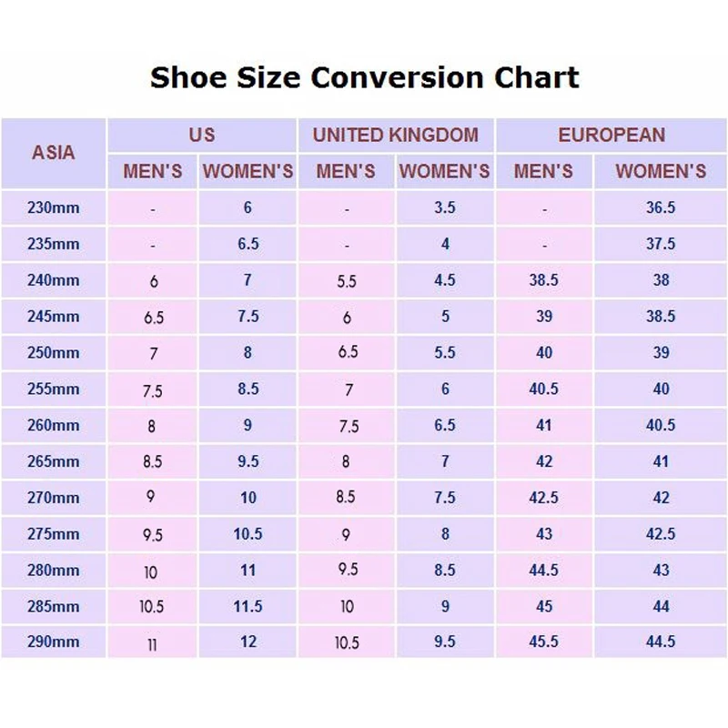Image resolution: width=728 pixels, height=728 pixels.
Task: Select US women's 12 in 290mm row
Action: [x=248, y=642]
